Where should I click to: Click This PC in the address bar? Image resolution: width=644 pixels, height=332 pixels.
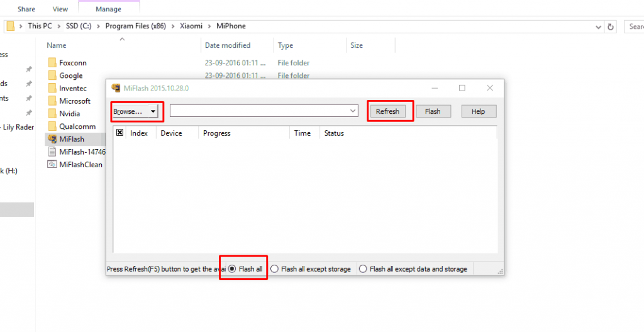[x=40, y=26]
